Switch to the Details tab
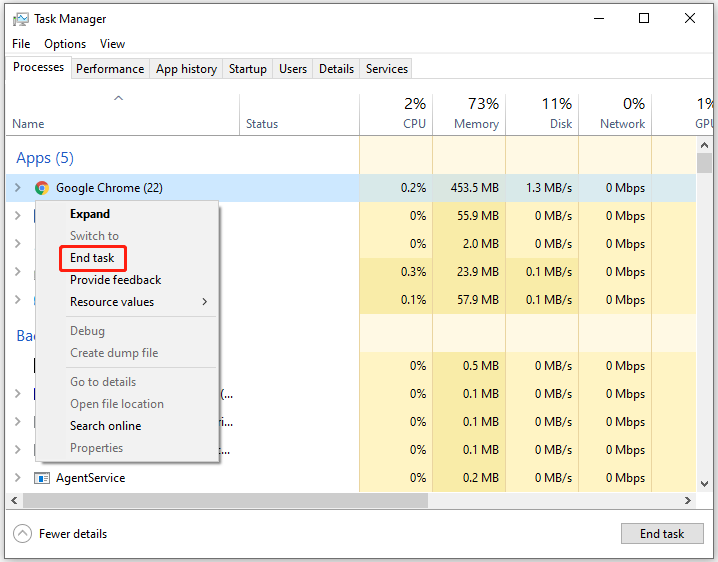 337,69
